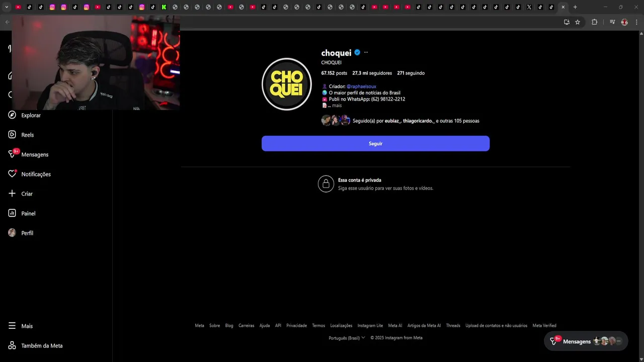Click the Criar plus icon

pyautogui.click(x=12, y=194)
